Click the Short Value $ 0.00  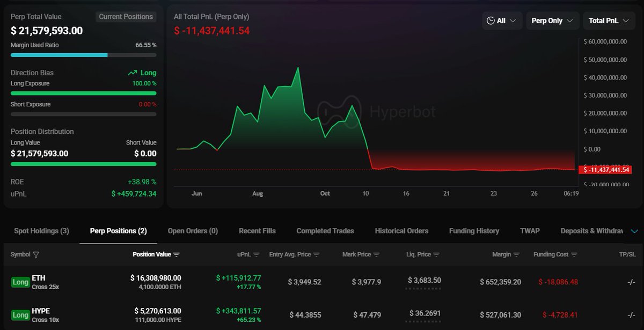(x=145, y=153)
